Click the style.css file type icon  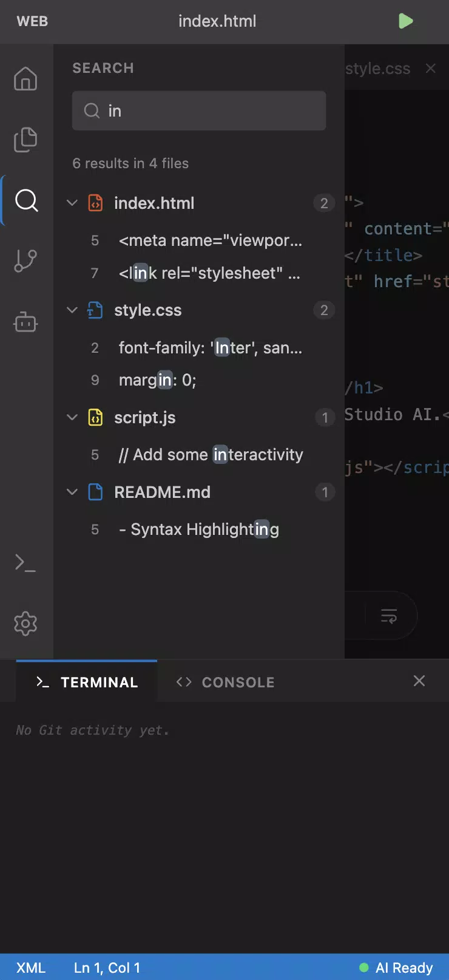[x=95, y=310]
